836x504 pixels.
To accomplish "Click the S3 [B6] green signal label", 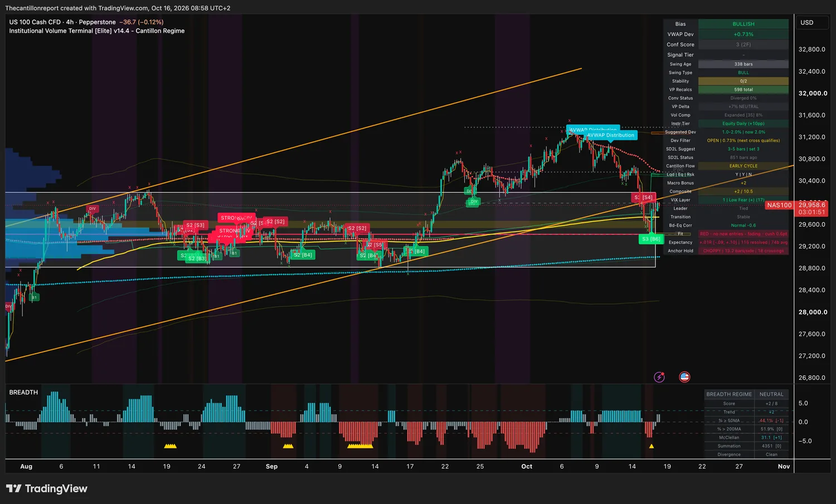I will (651, 239).
